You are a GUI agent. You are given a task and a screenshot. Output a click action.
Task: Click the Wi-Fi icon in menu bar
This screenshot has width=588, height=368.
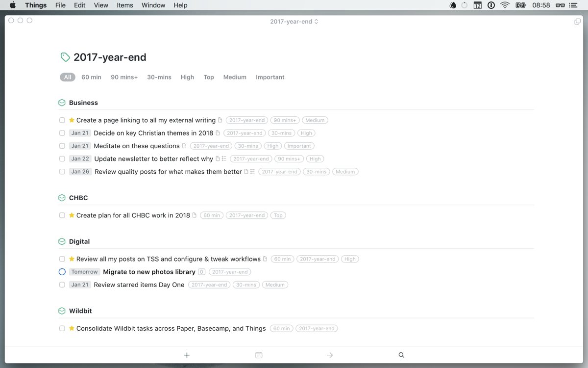505,5
